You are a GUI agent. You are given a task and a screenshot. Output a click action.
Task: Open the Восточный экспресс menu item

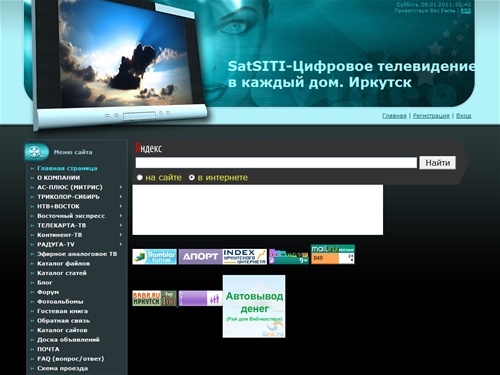[x=71, y=216]
